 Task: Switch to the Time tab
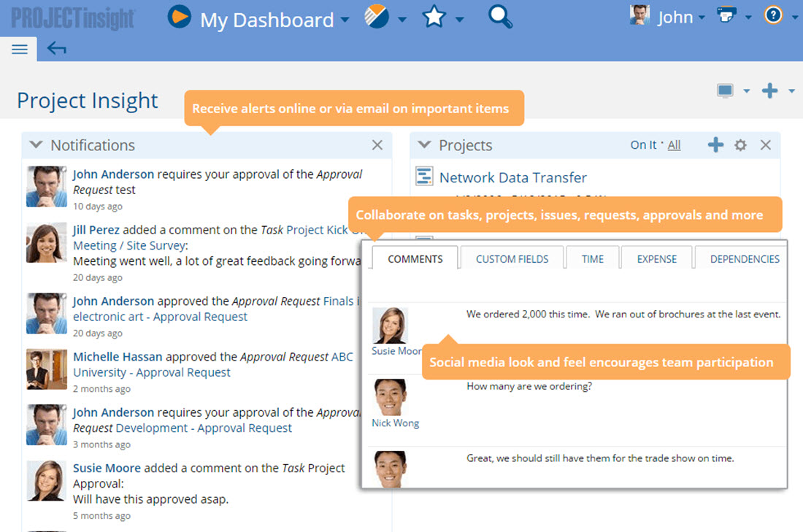593,259
